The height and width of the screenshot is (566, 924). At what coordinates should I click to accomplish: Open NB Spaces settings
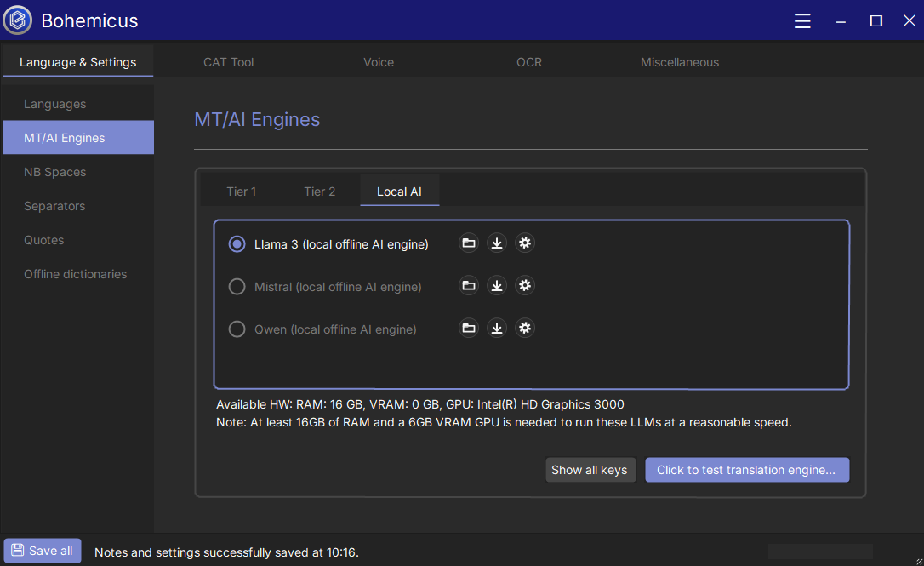tap(78, 172)
